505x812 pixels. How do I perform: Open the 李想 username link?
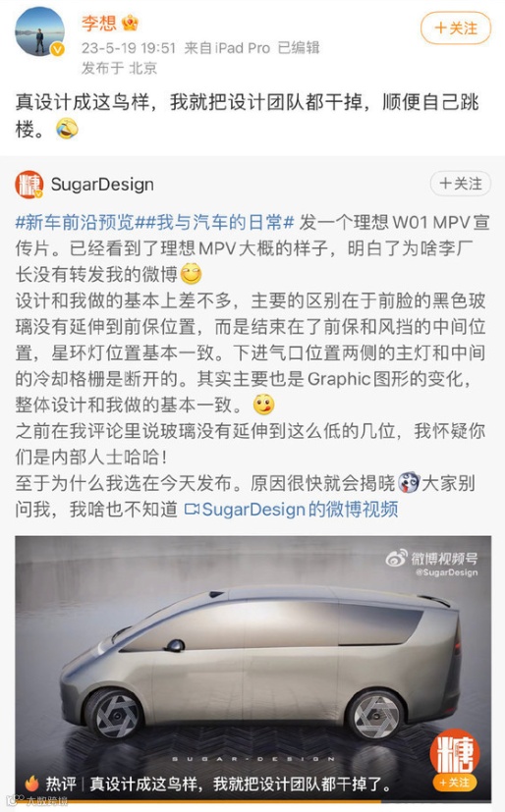(x=98, y=24)
